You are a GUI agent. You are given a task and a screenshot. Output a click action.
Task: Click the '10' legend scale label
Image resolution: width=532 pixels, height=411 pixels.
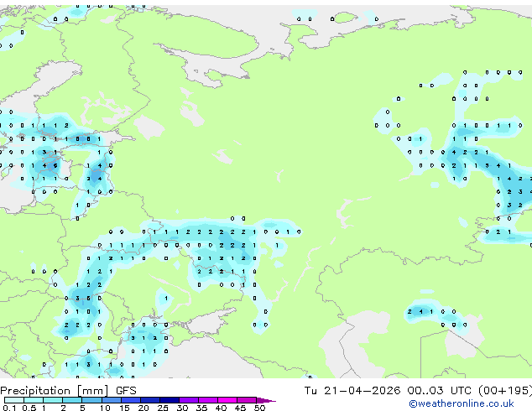click(x=105, y=408)
